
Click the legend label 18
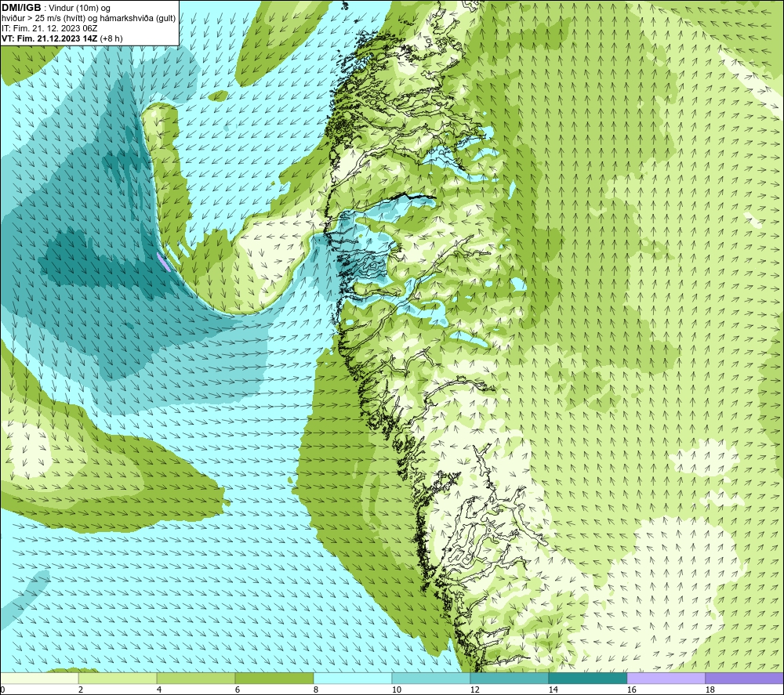coord(710,690)
